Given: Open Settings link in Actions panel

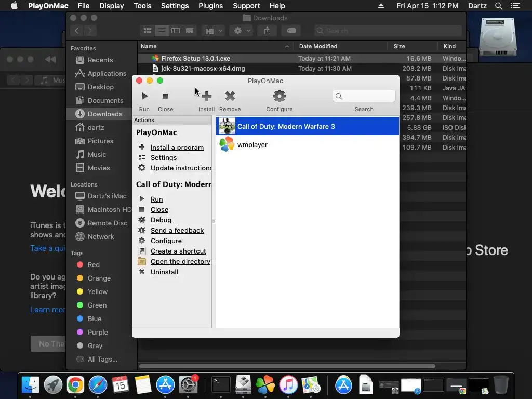Looking at the screenshot, I should click(164, 158).
